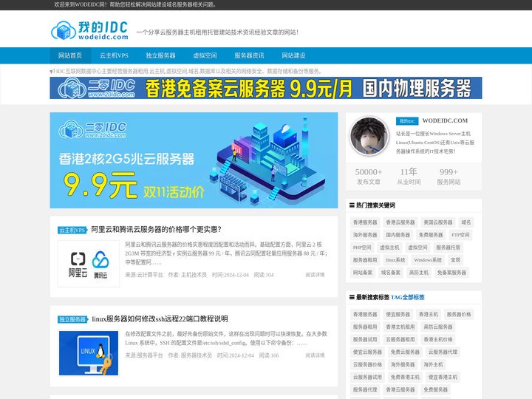Open article linux服务器如何修改ssh远程22端口教程说明
The height and width of the screenshot is (399, 532).
click(160, 319)
